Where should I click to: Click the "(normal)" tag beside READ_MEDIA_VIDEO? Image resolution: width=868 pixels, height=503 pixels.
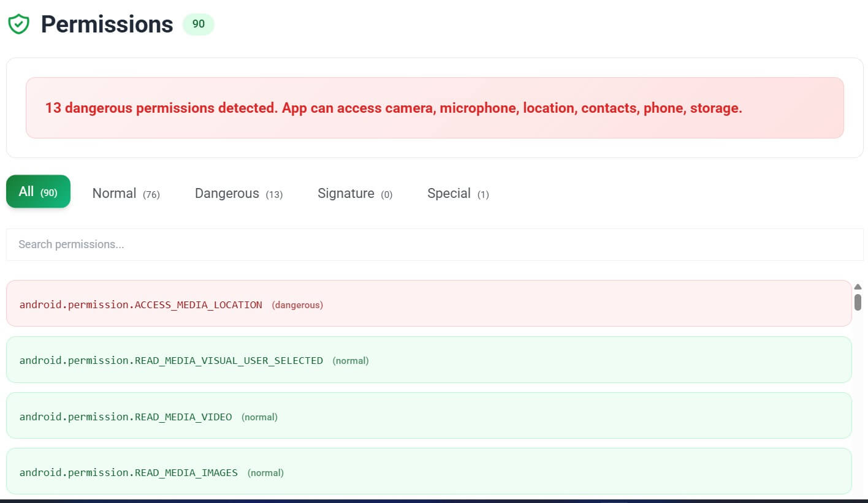pyautogui.click(x=259, y=417)
